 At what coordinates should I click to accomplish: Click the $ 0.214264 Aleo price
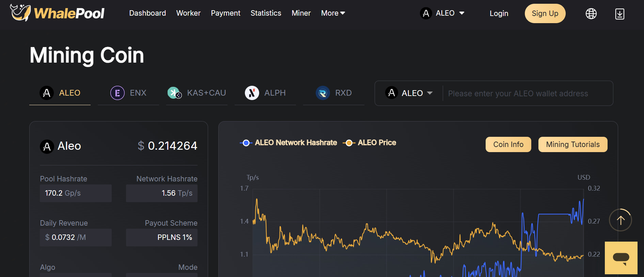[168, 146]
